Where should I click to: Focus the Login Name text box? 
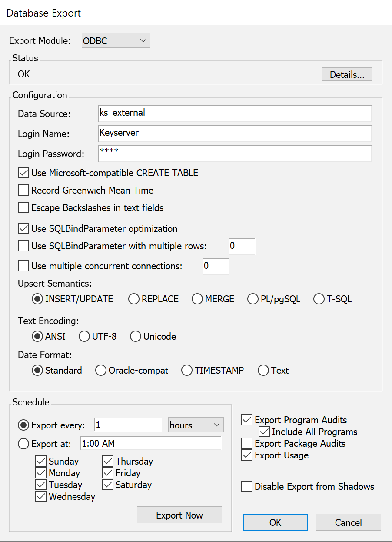235,134
